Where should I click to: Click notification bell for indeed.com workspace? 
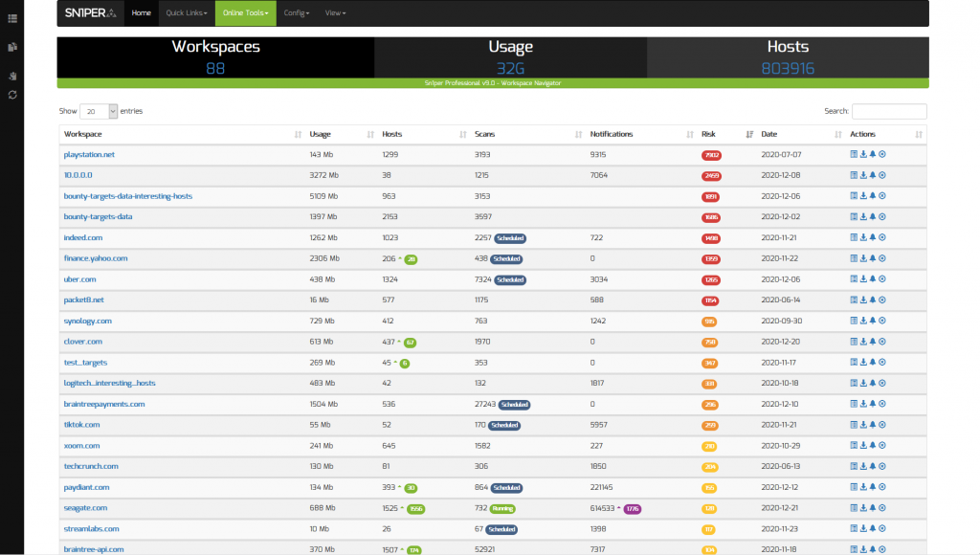[x=873, y=237]
